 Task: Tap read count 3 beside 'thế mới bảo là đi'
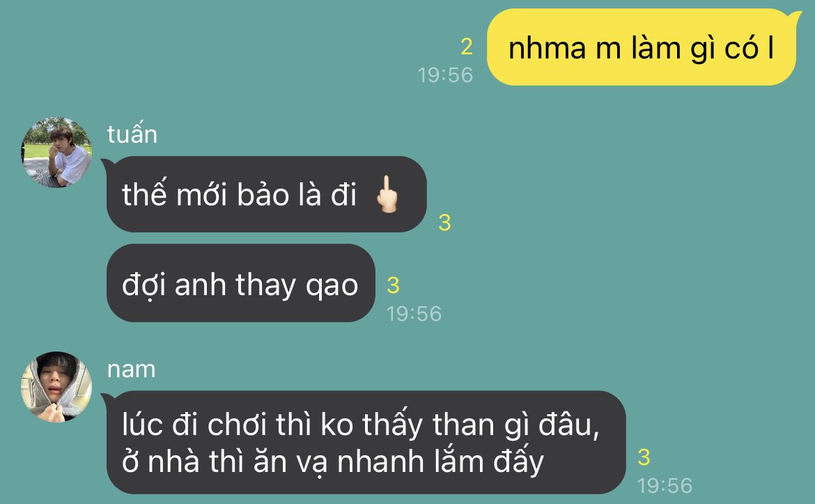(444, 222)
